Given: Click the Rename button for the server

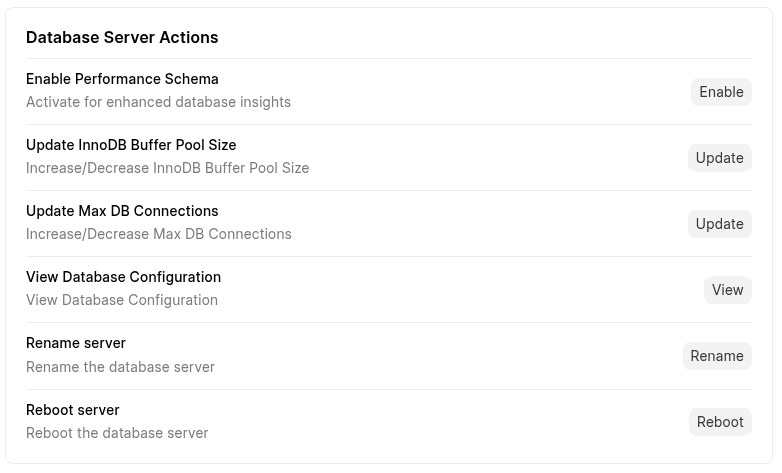Looking at the screenshot, I should pyautogui.click(x=716, y=356).
